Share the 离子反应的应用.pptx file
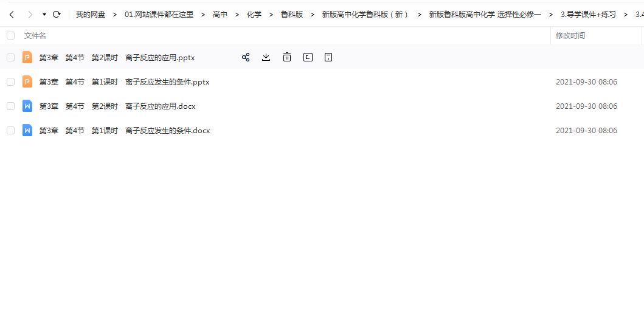 click(246, 57)
